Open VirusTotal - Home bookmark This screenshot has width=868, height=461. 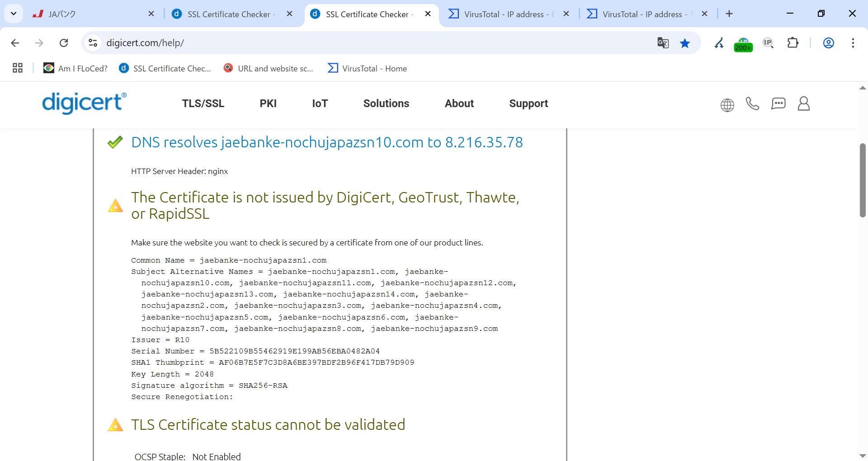pos(368,68)
